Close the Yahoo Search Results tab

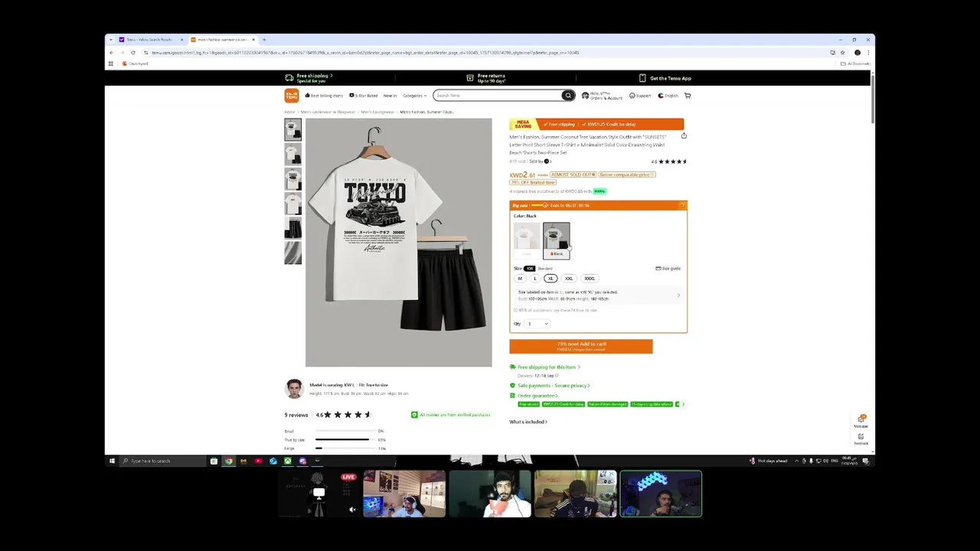tap(181, 40)
